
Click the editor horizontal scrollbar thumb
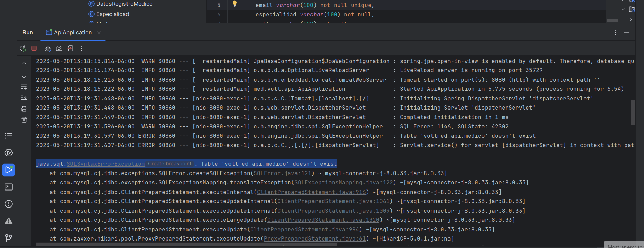612,21
